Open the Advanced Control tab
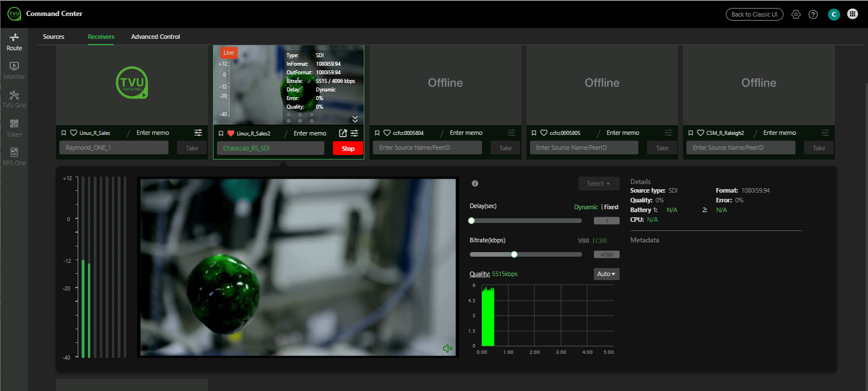Image resolution: width=868 pixels, height=391 pixels. pyautogui.click(x=155, y=37)
